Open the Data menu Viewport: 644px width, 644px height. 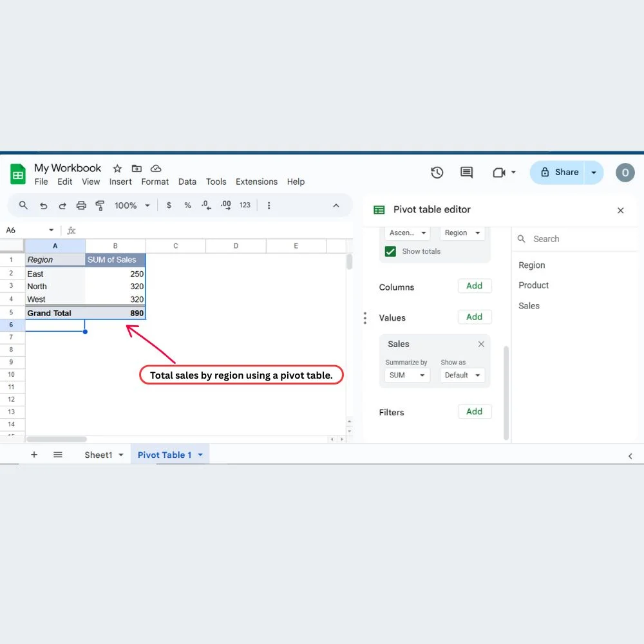[x=187, y=182]
